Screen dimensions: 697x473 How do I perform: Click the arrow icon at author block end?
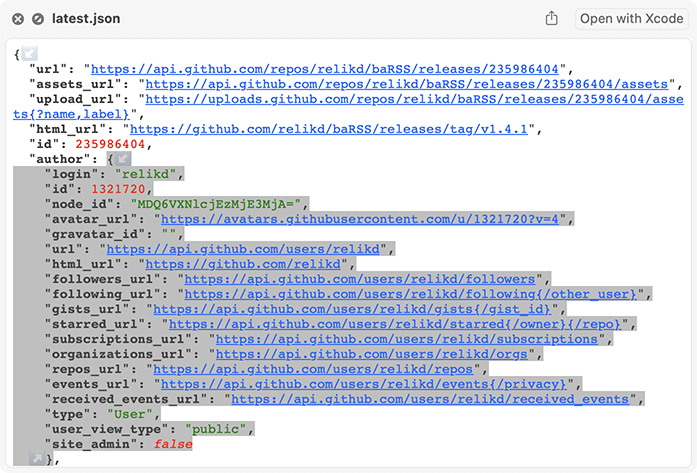coord(38,458)
